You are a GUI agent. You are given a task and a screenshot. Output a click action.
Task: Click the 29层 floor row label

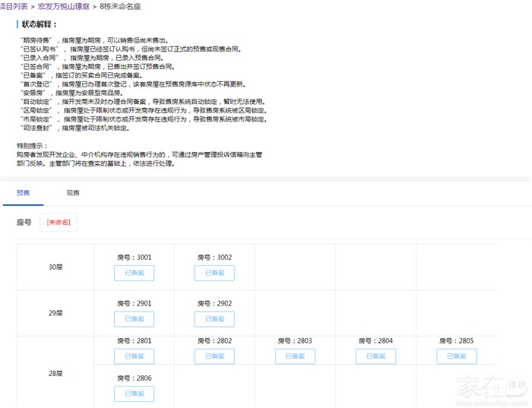[x=55, y=313]
